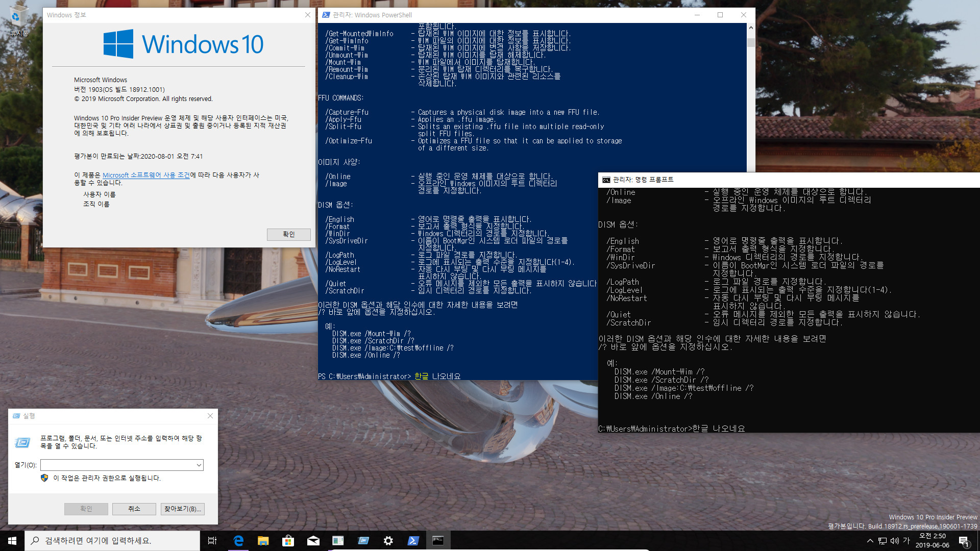The height and width of the screenshot is (551, 980).
Task: Click '/ScratchDir' entry in the Command Prompt window
Action: tap(629, 323)
